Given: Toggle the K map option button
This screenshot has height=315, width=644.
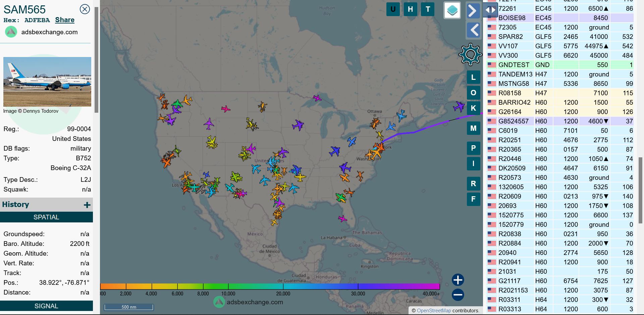Looking at the screenshot, I should point(473,108).
